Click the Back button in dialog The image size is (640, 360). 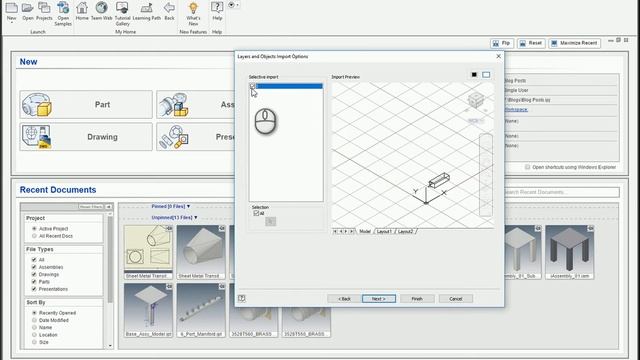pyautogui.click(x=344, y=299)
